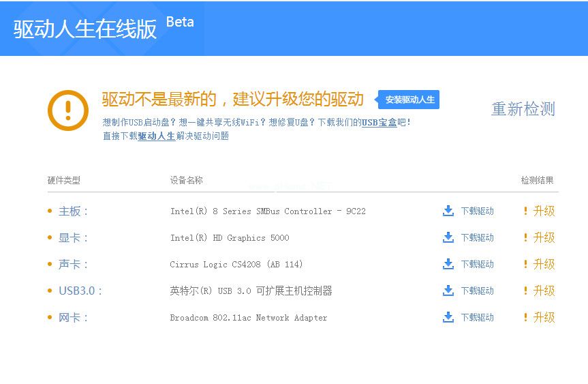Click download icon for 网卡 driver
This screenshot has width=588, height=384.
(x=448, y=317)
